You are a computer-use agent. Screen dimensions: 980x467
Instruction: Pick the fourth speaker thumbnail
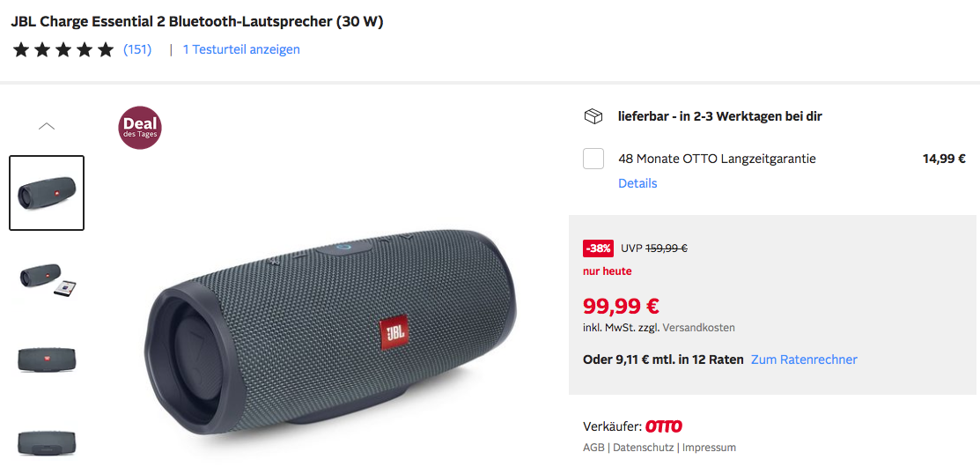(x=47, y=439)
